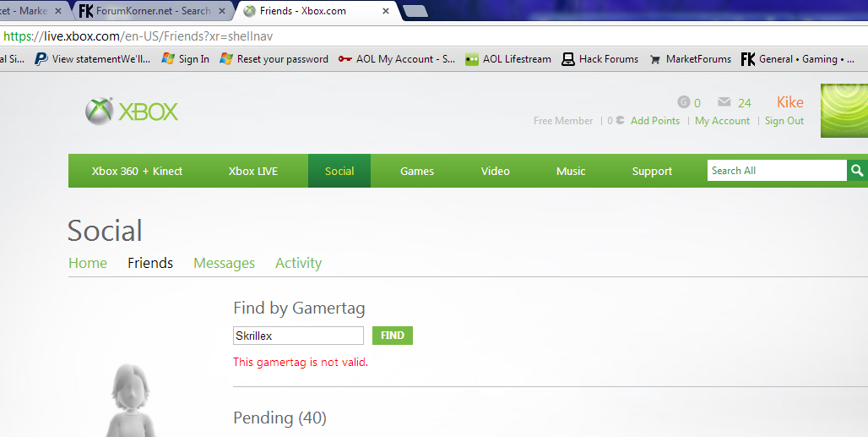
Task: Go to the Social Home tab
Action: click(x=88, y=263)
